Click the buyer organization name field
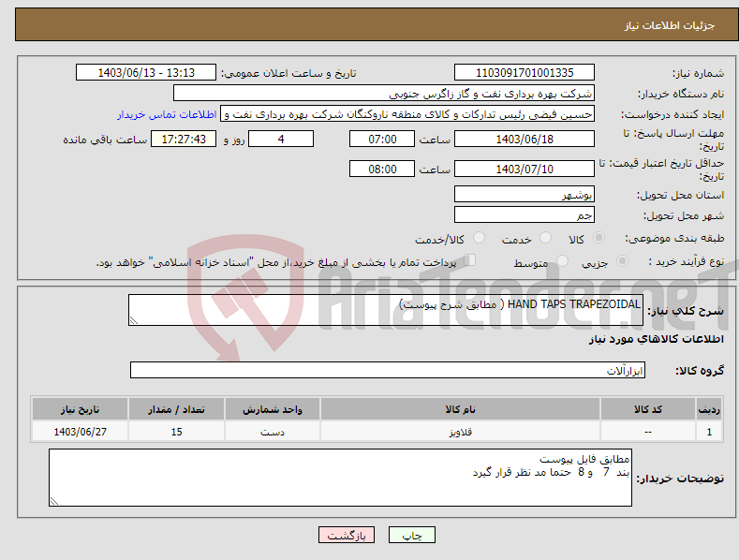The image size is (739, 560). pos(384,94)
